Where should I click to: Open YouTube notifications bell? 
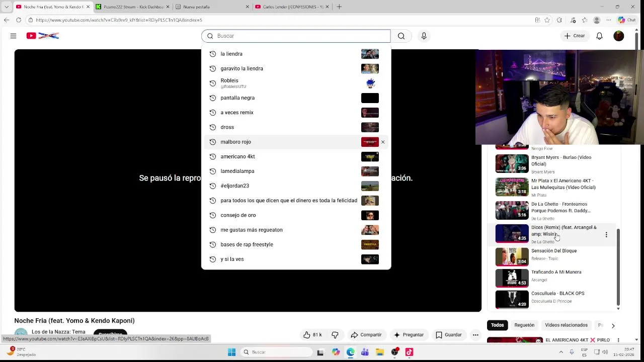599,36
